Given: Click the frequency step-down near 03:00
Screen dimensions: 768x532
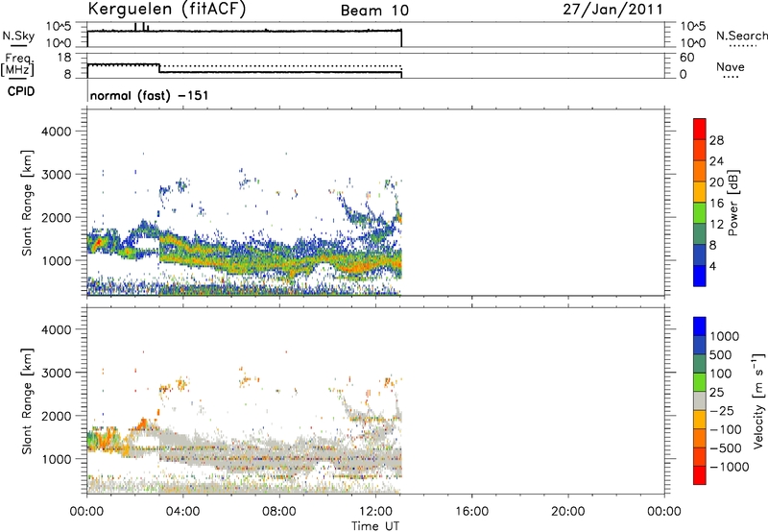Looking at the screenshot, I should 159,68.
